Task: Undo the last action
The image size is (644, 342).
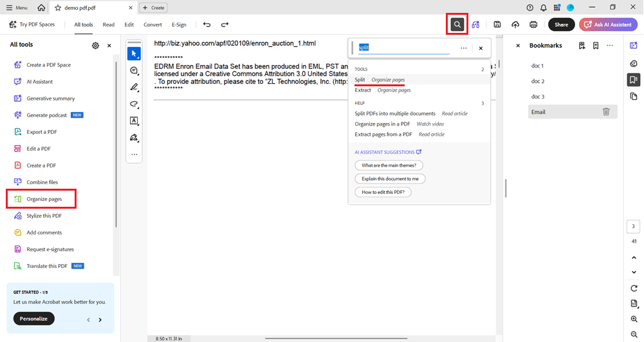Action: 207,24
